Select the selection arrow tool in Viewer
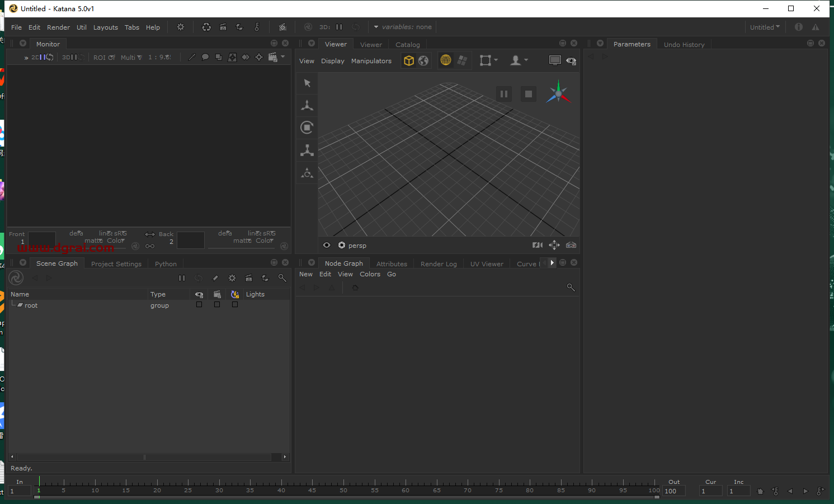834x504 pixels. tap(307, 83)
